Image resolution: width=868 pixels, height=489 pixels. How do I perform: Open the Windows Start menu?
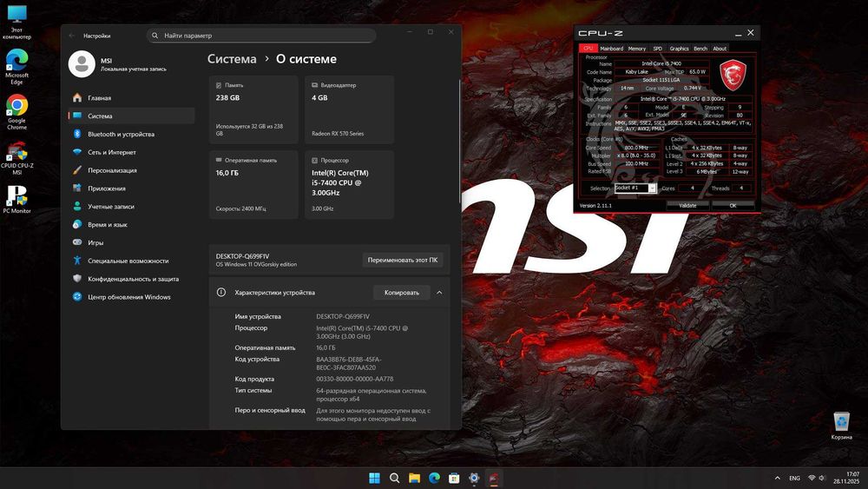(374, 478)
